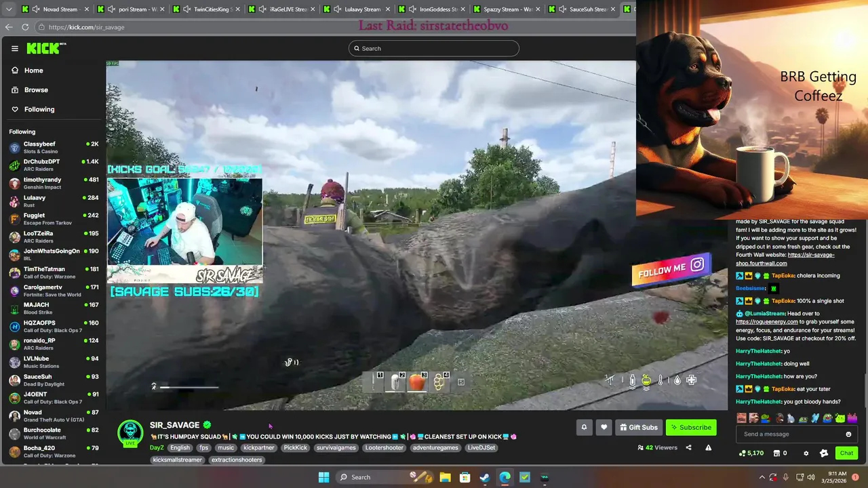Open TimTheTatman channel in Following list

click(53, 272)
